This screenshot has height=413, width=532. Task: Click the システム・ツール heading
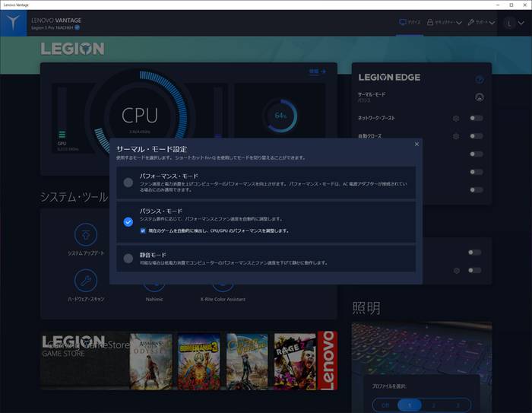click(74, 197)
